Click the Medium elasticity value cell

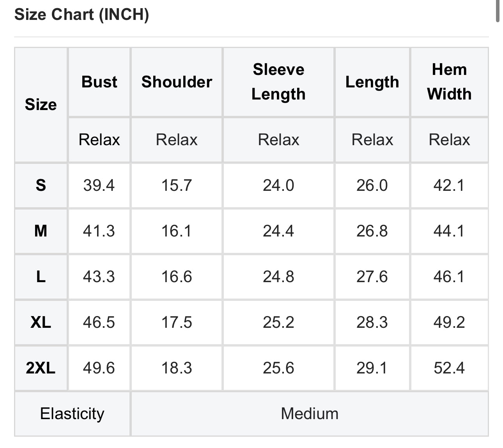click(310, 414)
